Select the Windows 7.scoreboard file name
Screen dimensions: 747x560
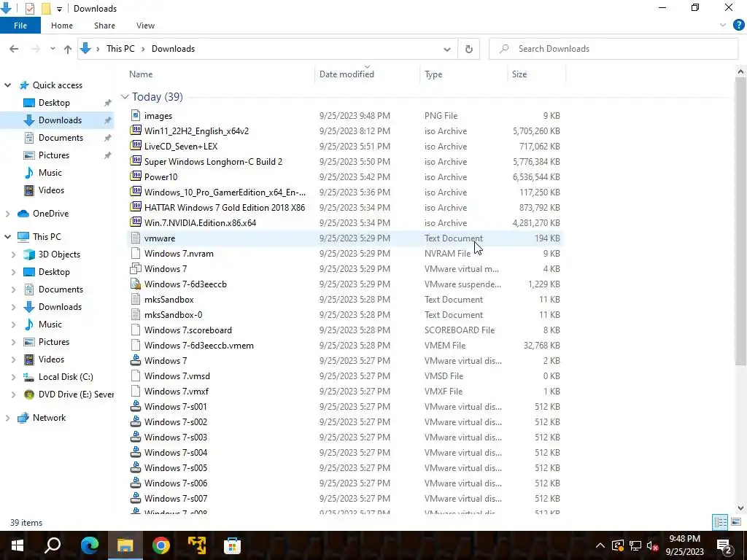(187, 330)
